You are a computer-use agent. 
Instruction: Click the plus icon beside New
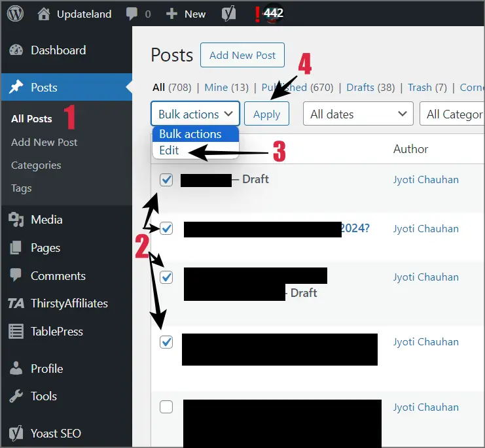pyautogui.click(x=171, y=14)
